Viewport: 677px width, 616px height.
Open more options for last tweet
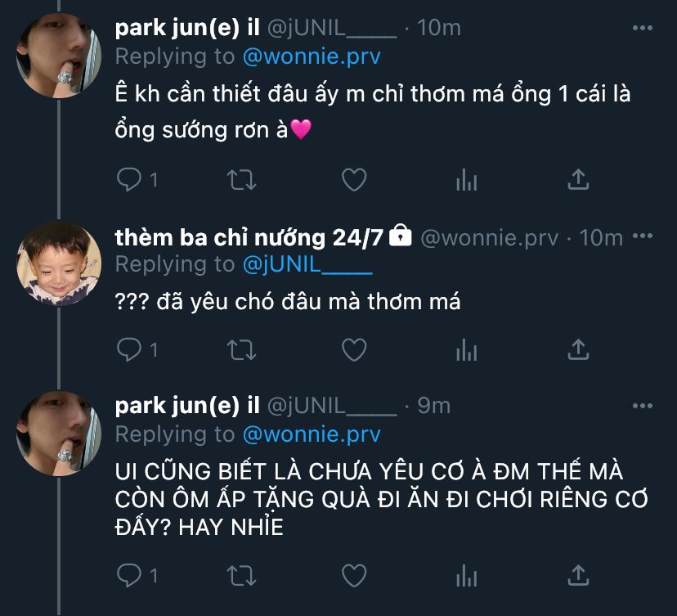pos(643,406)
